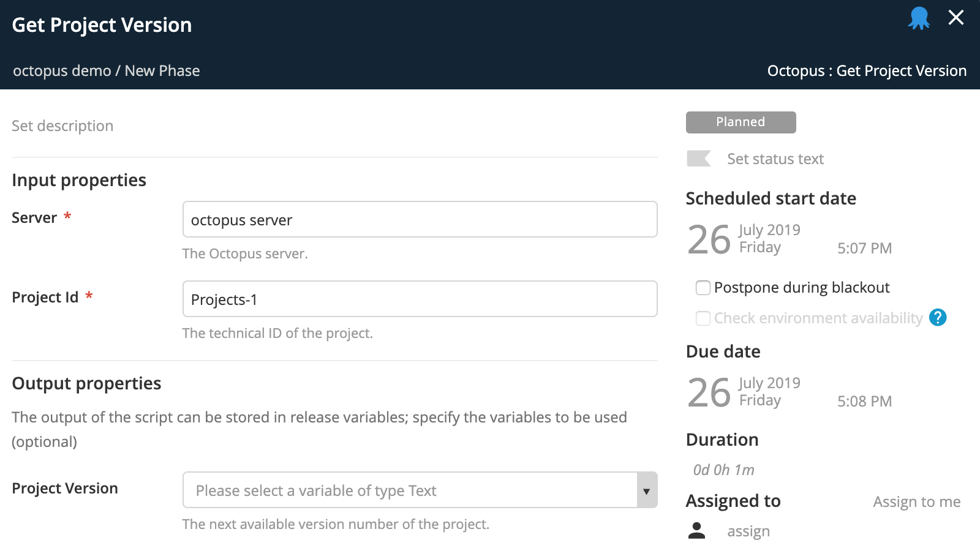This screenshot has width=980, height=551.
Task: Click the Octopus : Get Project Version label
Action: [x=867, y=71]
